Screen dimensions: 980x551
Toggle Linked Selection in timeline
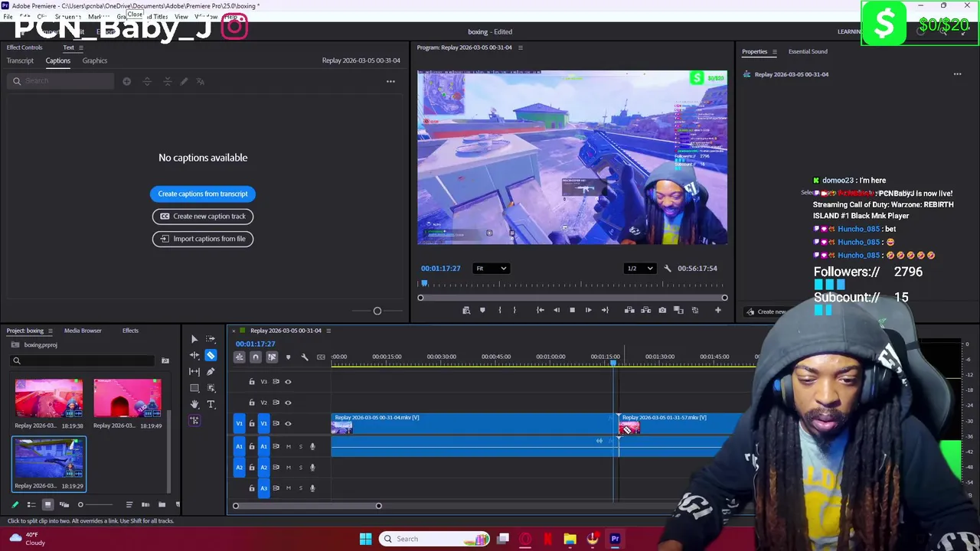272,357
